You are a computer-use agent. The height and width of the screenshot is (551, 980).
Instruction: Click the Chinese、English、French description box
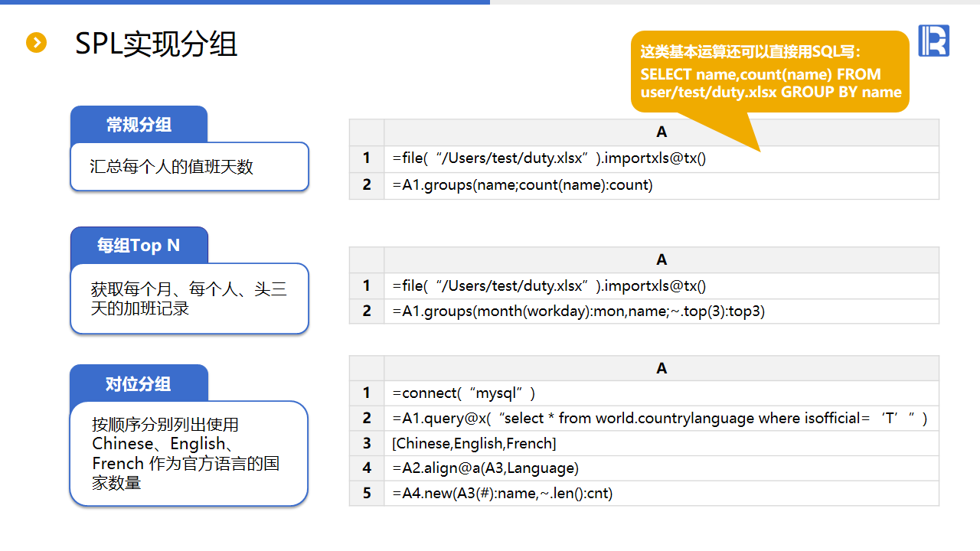click(x=189, y=454)
